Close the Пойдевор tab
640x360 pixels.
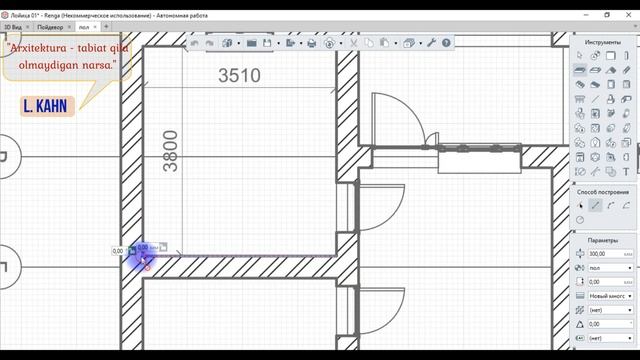(x=69, y=27)
